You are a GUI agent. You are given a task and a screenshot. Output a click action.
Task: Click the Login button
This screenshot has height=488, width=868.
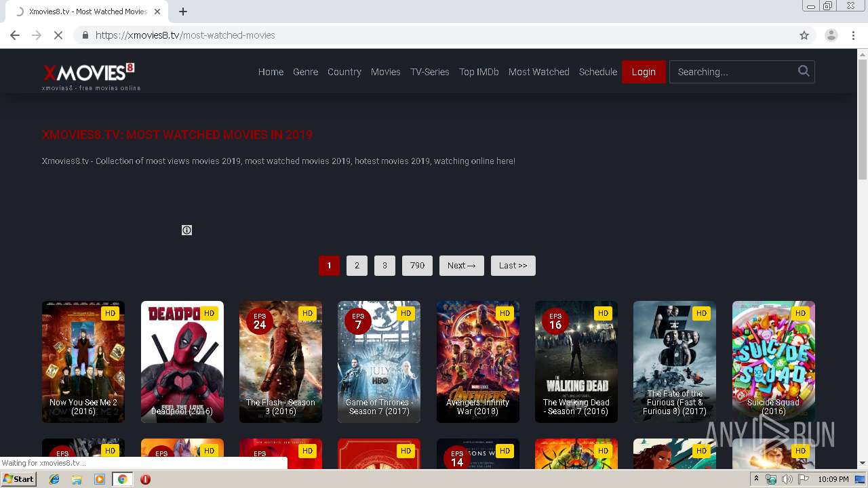pos(644,72)
